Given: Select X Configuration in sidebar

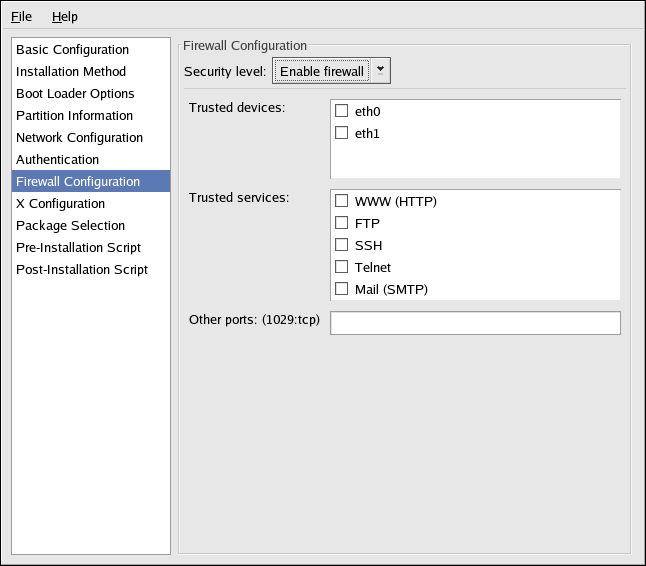Looking at the screenshot, I should click(60, 204).
